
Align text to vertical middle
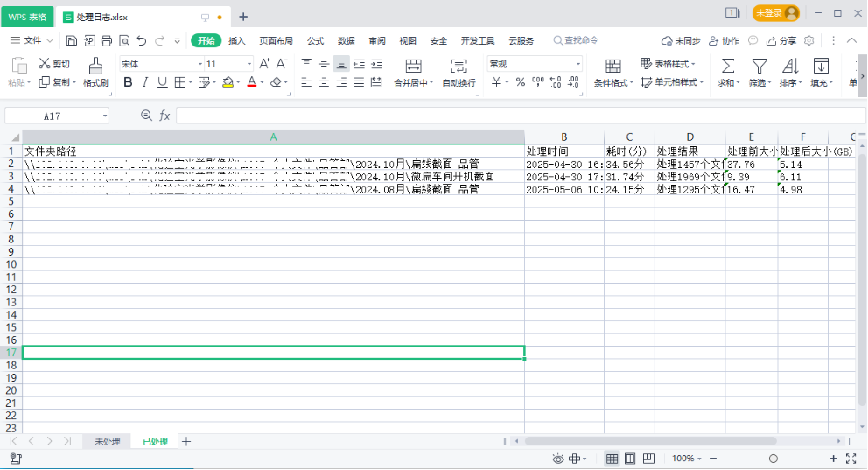324,64
